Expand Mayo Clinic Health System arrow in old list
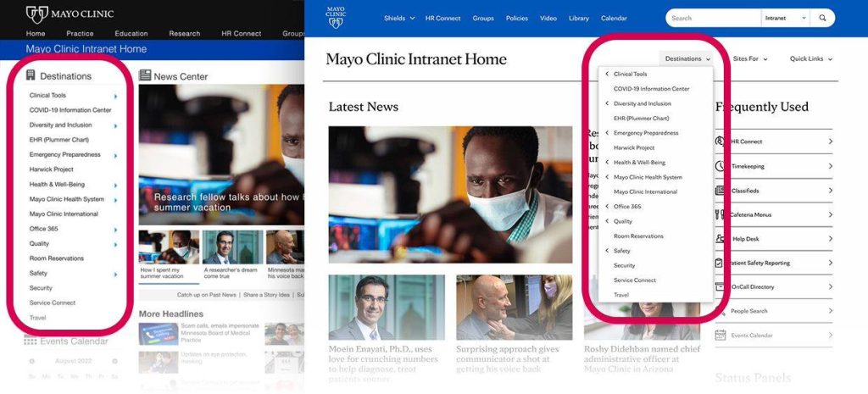The height and width of the screenshot is (394, 868). pos(115,200)
